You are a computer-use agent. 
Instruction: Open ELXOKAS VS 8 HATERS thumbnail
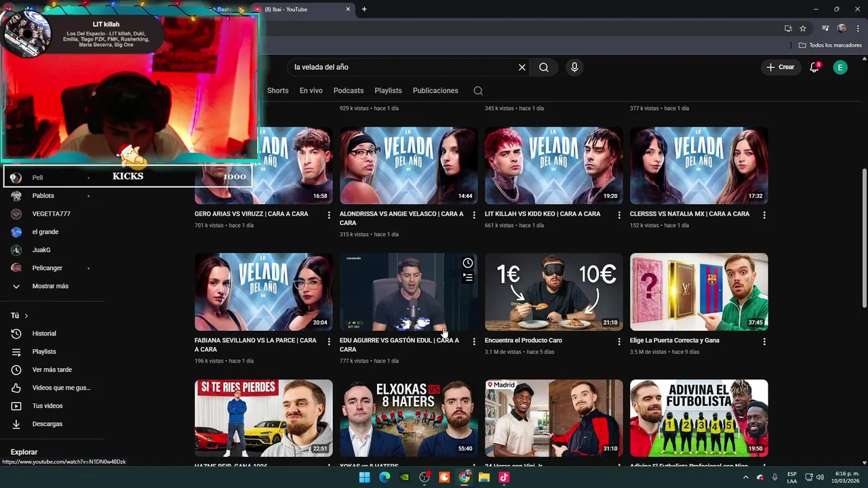409,418
